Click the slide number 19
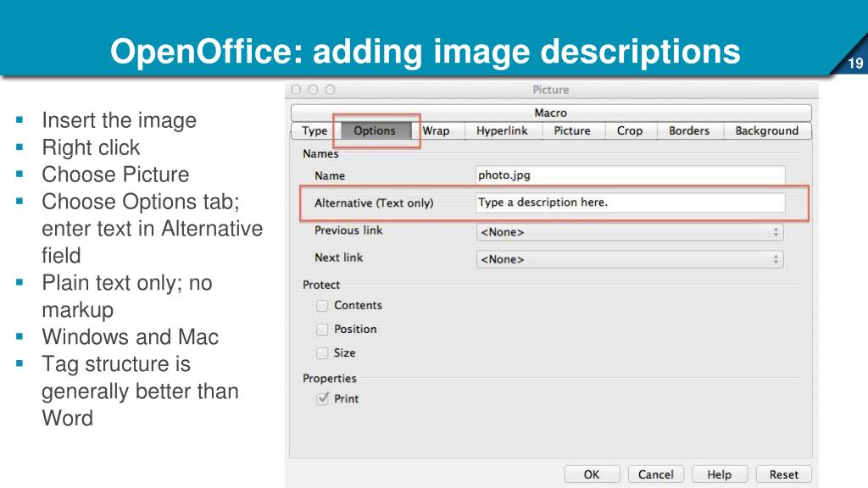The width and height of the screenshot is (868, 488). pos(855,63)
